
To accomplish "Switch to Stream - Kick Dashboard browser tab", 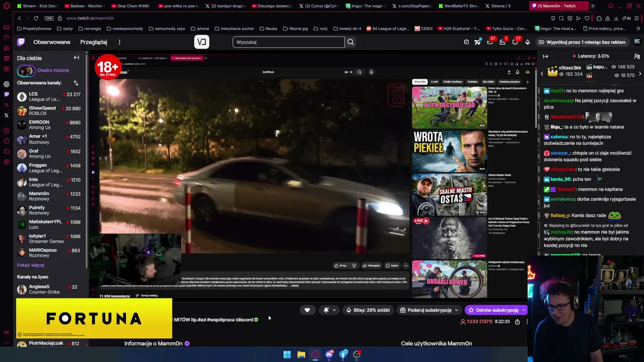I will click(37, 6).
